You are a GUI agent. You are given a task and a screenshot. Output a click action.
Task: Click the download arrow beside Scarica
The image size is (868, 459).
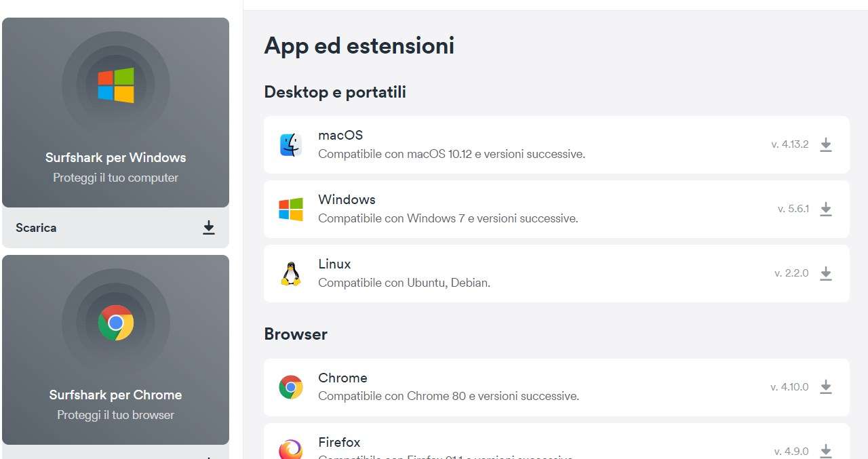pyautogui.click(x=209, y=228)
